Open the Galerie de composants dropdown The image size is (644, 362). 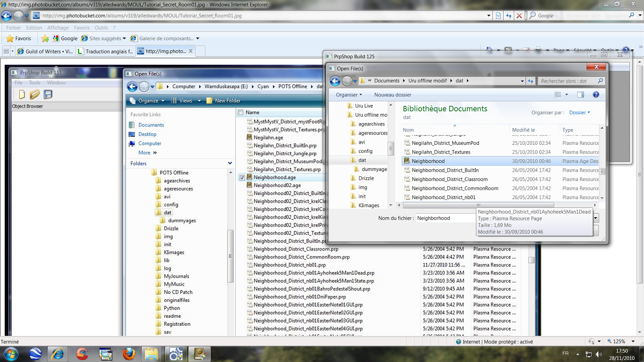[x=165, y=39]
